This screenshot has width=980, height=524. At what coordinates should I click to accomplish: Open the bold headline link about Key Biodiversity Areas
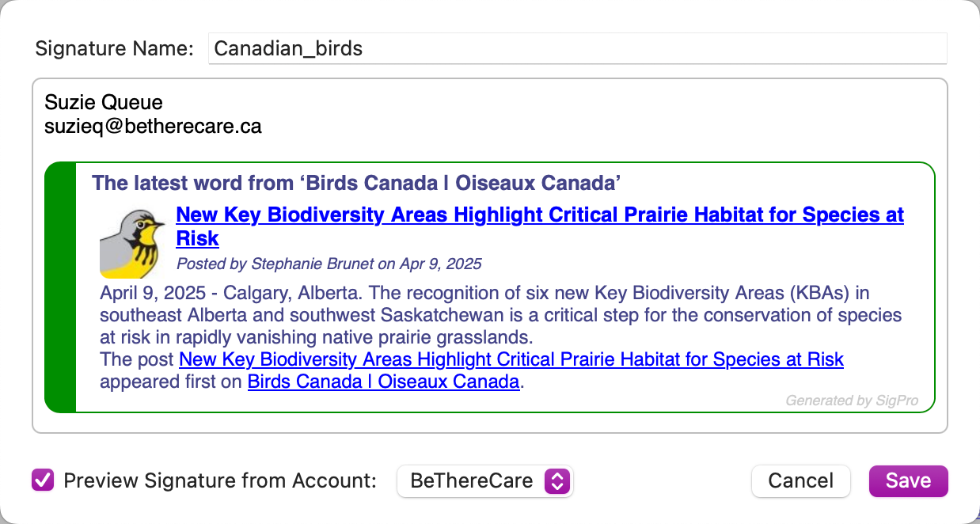539,215
